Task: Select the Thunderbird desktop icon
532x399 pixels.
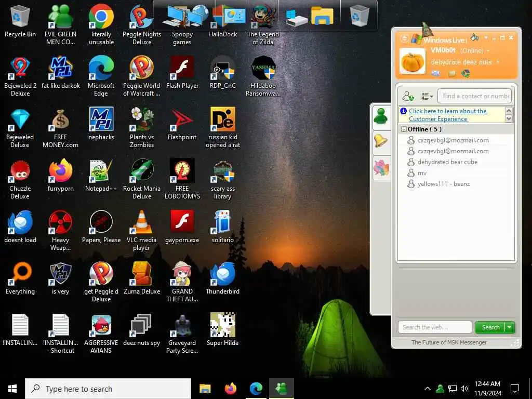Action: click(x=222, y=278)
